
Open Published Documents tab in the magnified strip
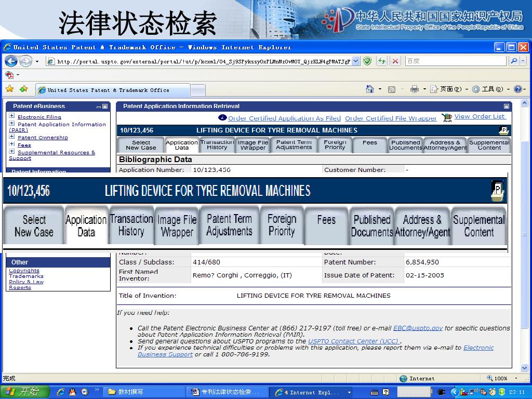[x=372, y=225]
